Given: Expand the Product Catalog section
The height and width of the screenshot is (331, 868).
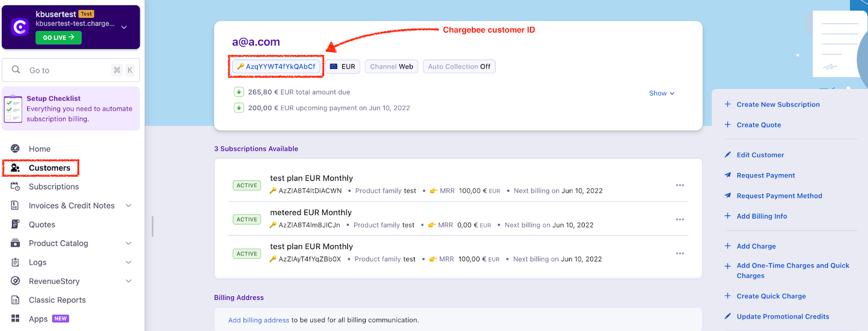Looking at the screenshot, I should click(x=129, y=244).
